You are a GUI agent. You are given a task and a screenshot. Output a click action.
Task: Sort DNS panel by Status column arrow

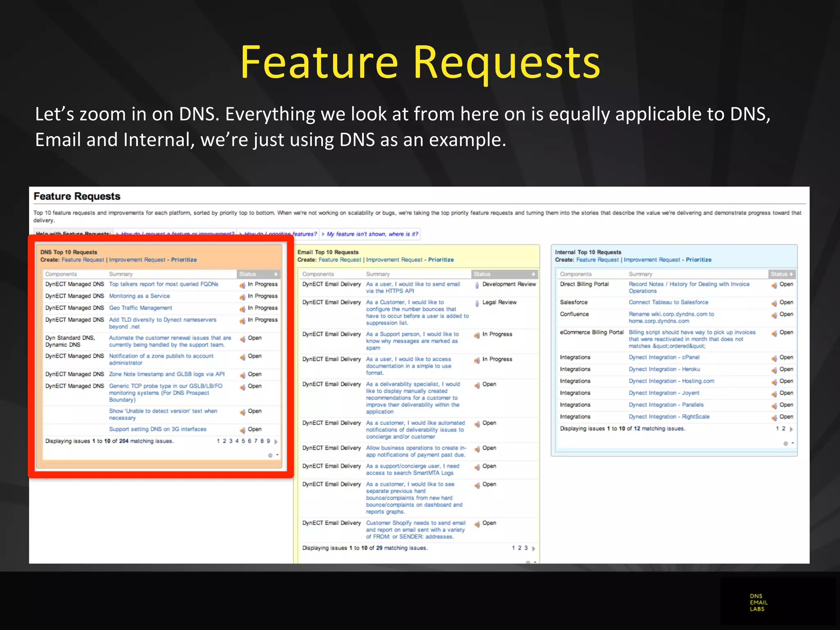[x=276, y=274]
